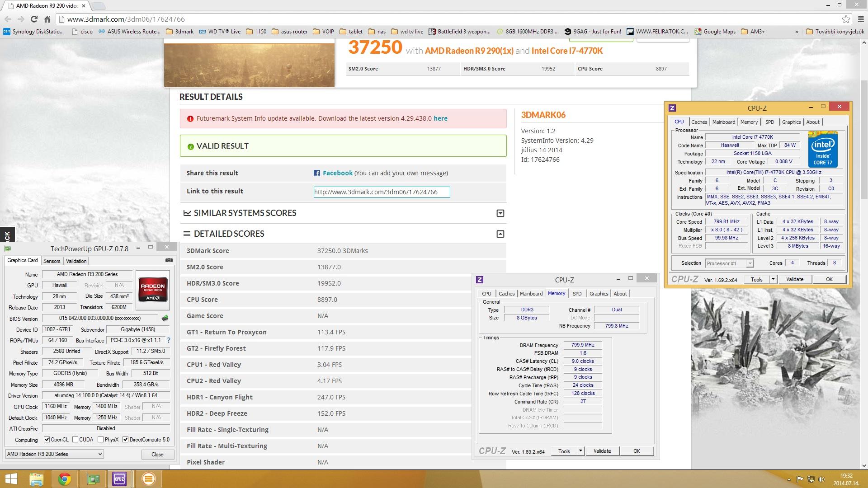Reload the page with the refresh icon

pyautogui.click(x=34, y=19)
